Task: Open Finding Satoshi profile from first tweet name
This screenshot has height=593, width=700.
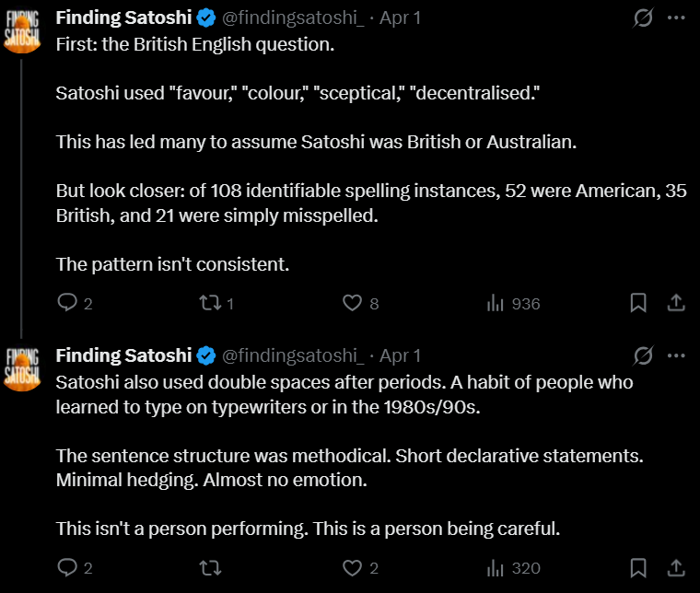Action: 123,17
